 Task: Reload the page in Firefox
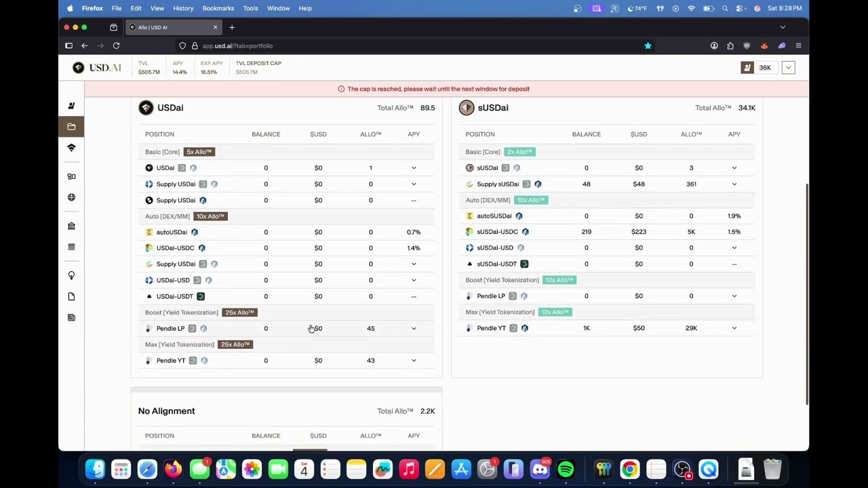tap(116, 45)
